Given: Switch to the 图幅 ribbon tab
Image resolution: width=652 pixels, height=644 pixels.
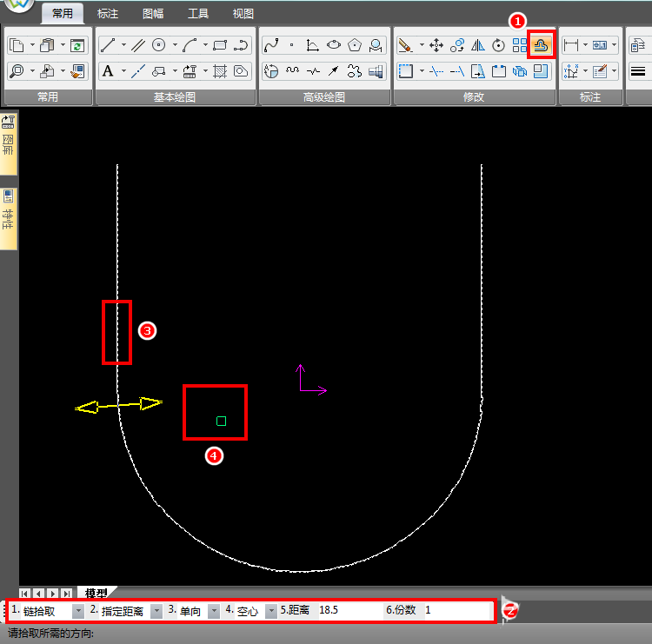Looking at the screenshot, I should [x=153, y=14].
